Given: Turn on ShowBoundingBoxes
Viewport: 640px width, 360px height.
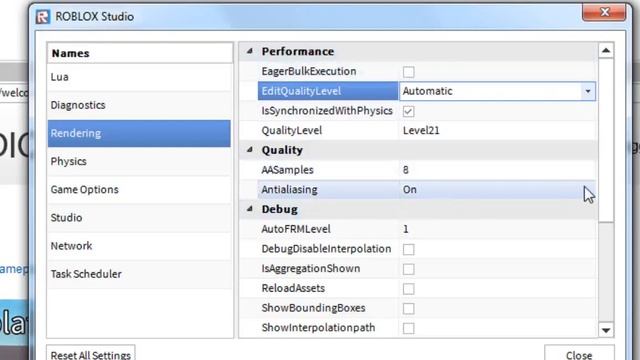Looking at the screenshot, I should point(409,309).
